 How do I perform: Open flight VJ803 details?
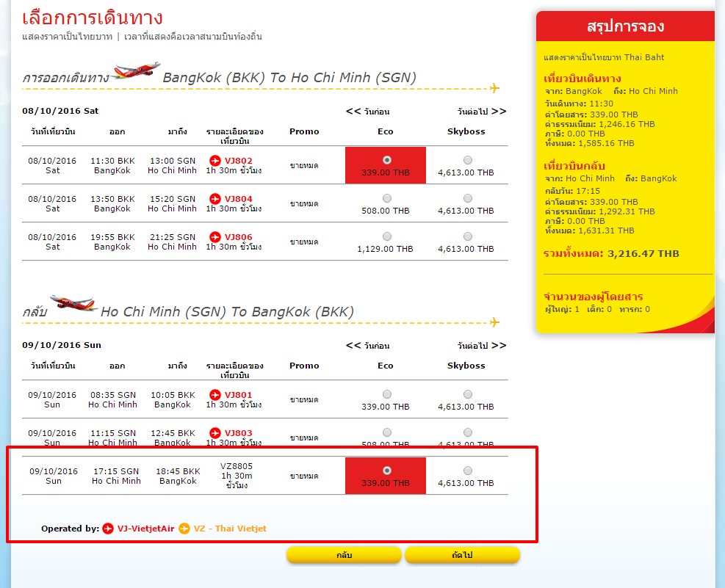point(239,433)
